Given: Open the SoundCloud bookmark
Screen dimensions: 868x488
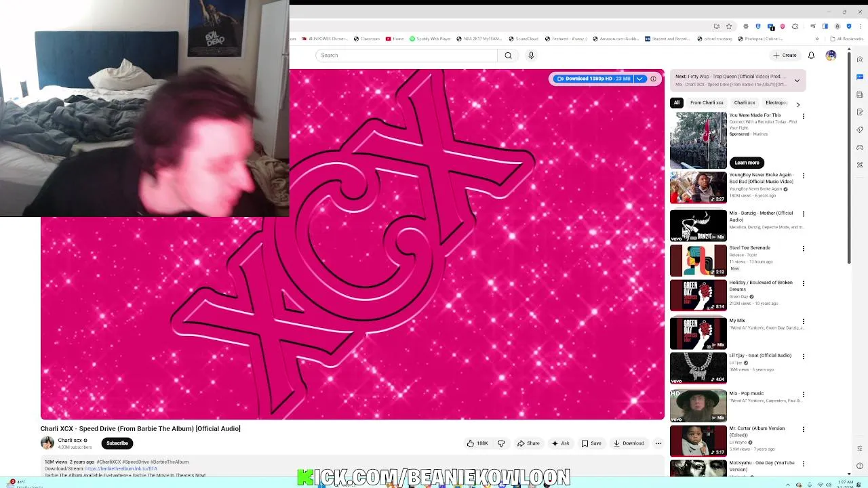Looking at the screenshot, I should (523, 39).
